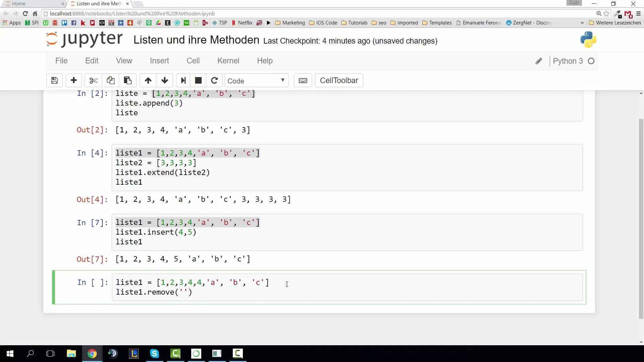The width and height of the screenshot is (644, 362).
Task: Expand the Code cell type dropdown
Action: (256, 81)
